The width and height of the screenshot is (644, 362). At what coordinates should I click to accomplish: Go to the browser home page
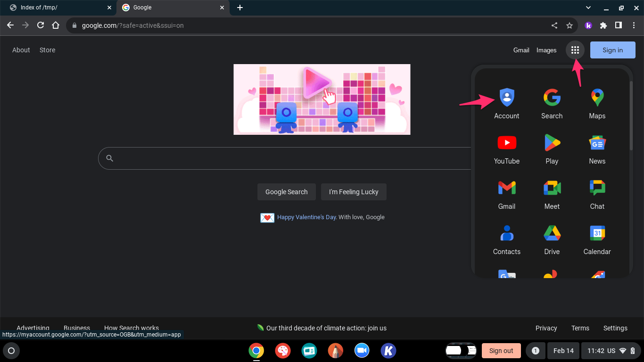click(56, 25)
